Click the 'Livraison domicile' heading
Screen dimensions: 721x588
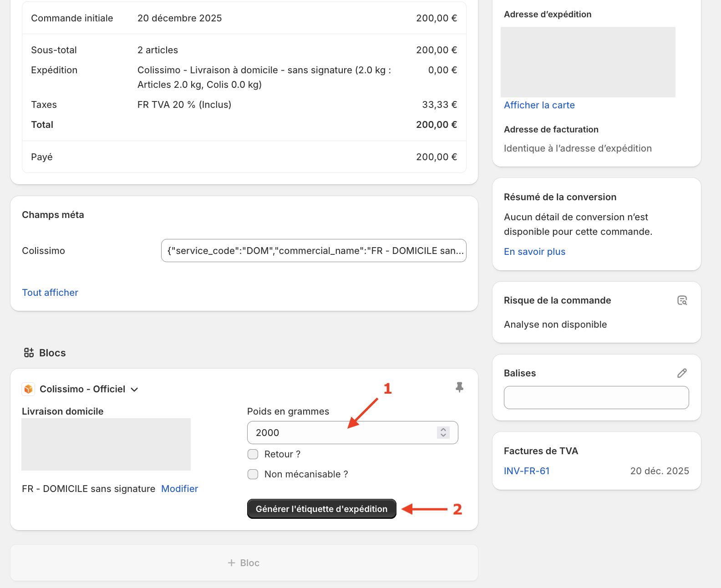[x=63, y=411]
